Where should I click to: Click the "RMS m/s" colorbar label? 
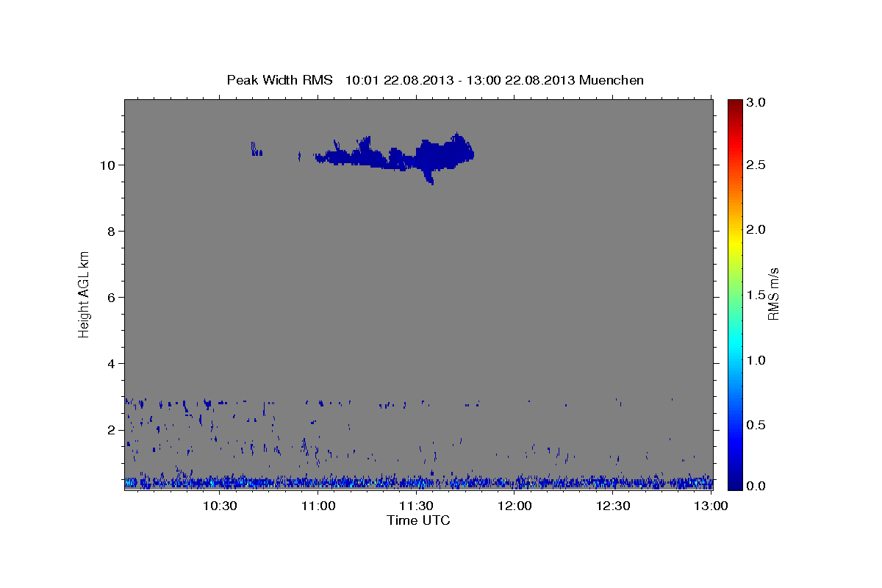pyautogui.click(x=772, y=294)
